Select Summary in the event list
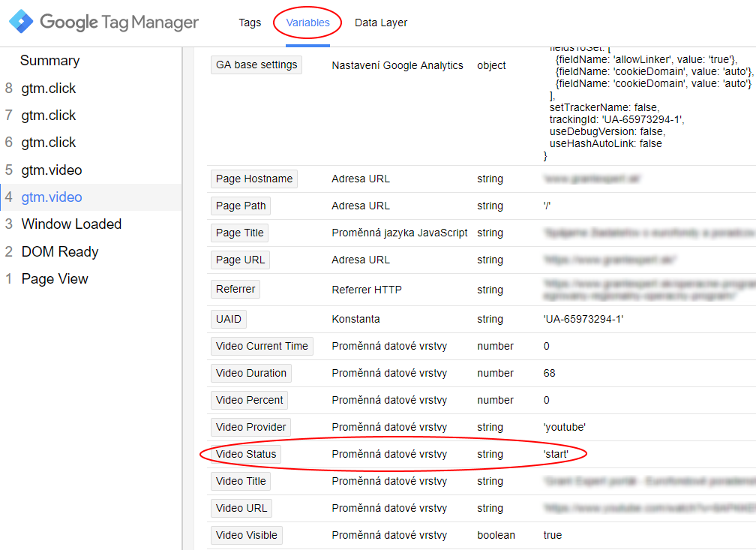The width and height of the screenshot is (756, 550). 49,60
